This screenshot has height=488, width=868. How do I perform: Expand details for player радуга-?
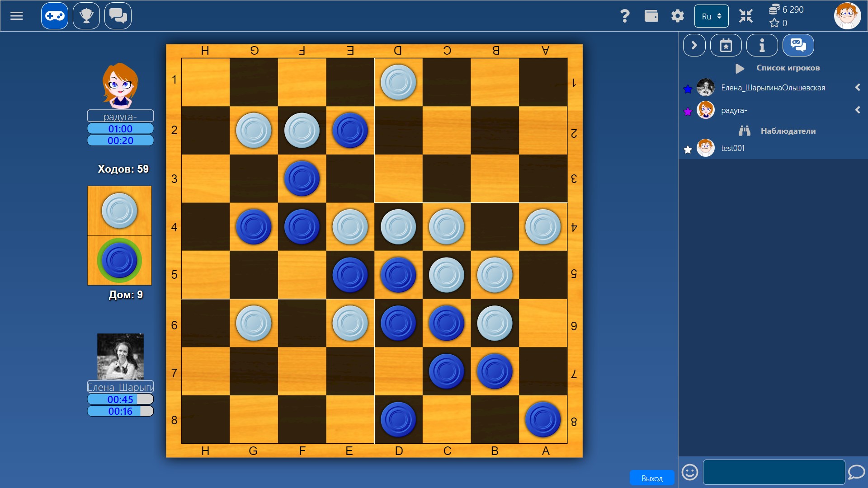point(858,110)
